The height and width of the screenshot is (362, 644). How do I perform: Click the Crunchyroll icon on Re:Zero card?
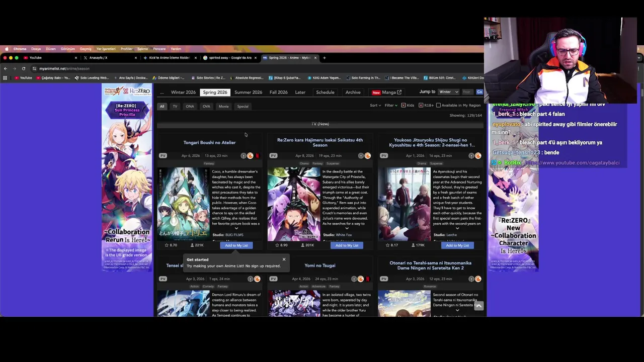368,156
